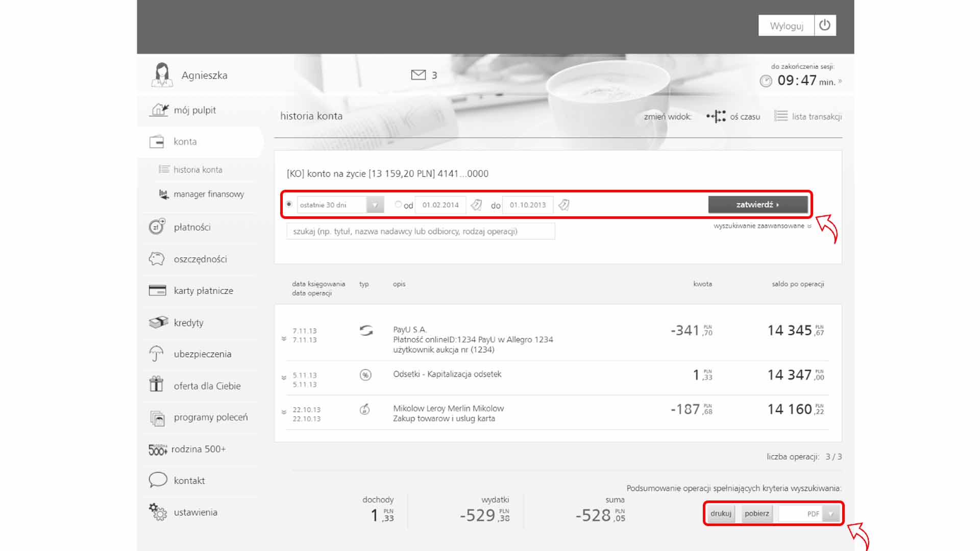Image resolution: width=980 pixels, height=551 pixels.
Task: Switch view to 'oś czasu' timeline icon
Action: pyautogui.click(x=716, y=116)
